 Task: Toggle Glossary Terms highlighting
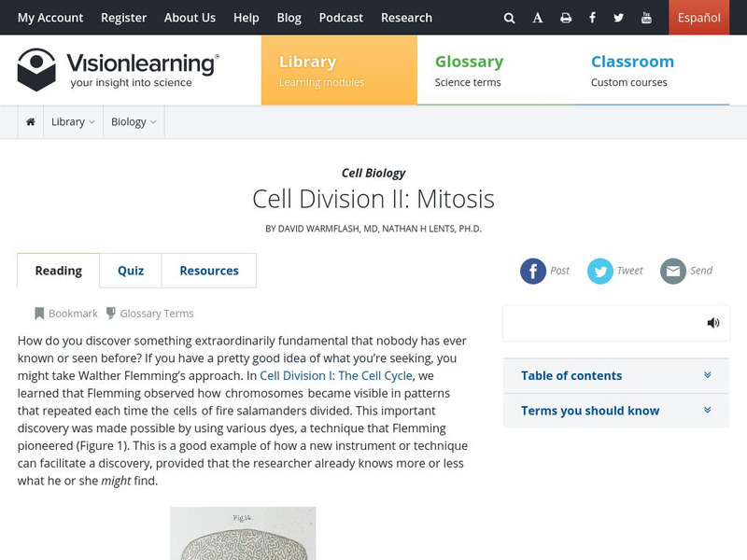click(x=149, y=314)
